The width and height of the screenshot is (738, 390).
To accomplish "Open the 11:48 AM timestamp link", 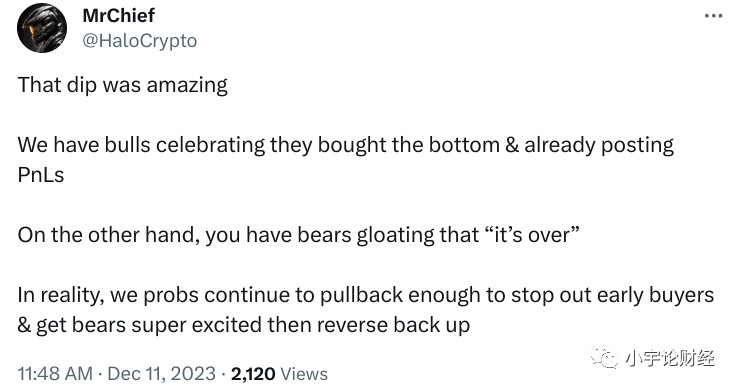I will (55, 374).
